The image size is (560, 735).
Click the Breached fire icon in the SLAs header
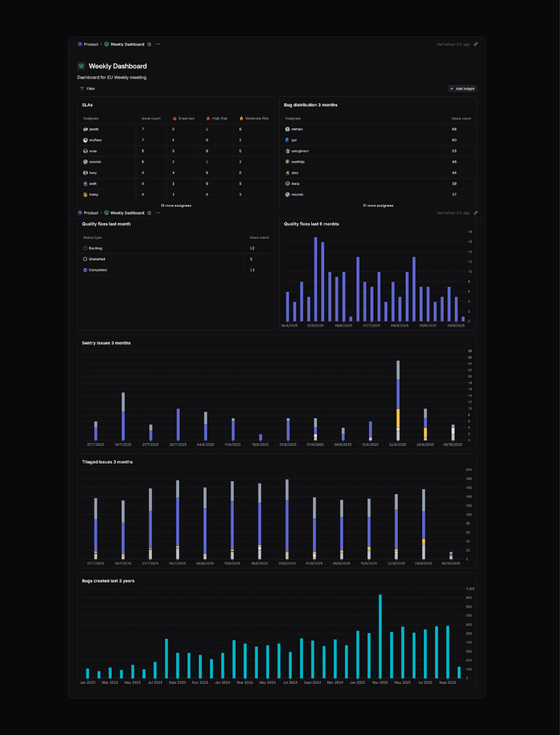175,118
